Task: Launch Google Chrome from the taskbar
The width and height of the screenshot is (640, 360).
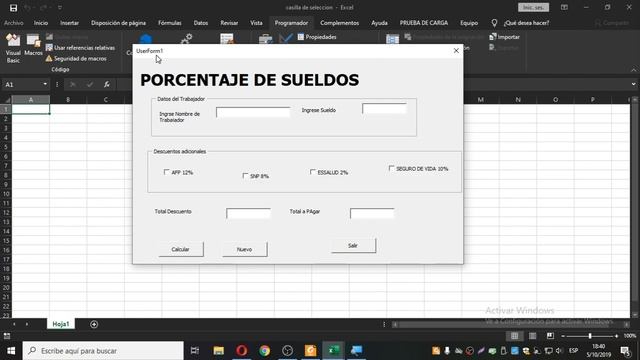Action: pos(264,351)
